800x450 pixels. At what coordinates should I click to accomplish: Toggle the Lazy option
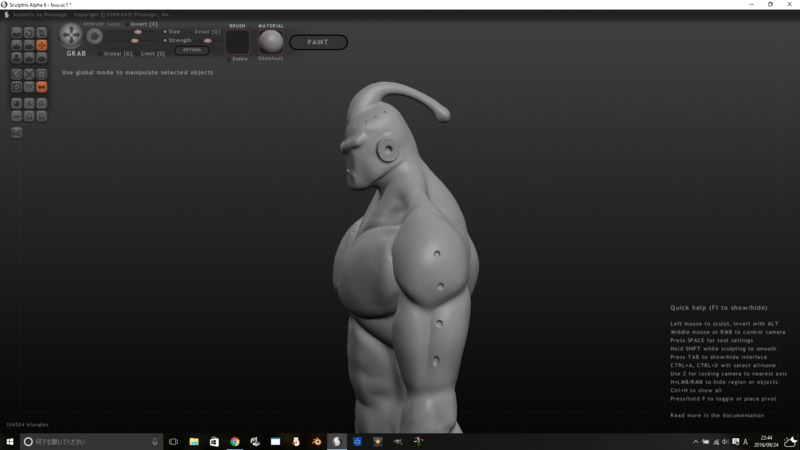click(x=114, y=24)
